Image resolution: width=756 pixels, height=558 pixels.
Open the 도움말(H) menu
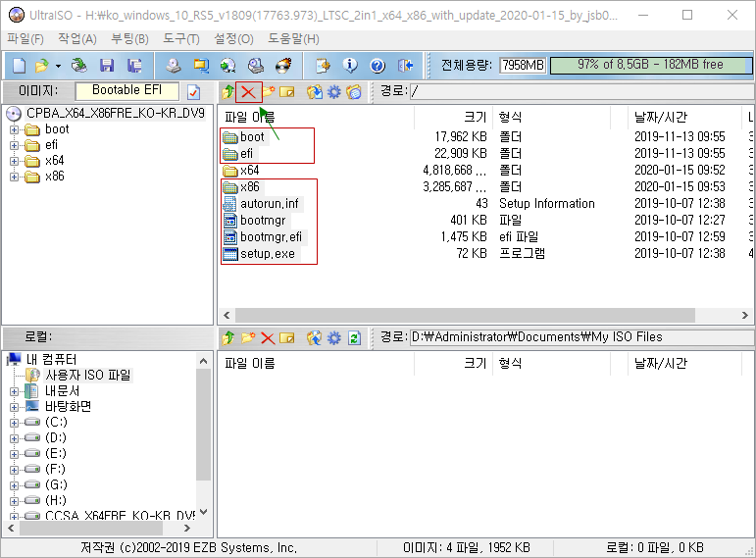click(x=293, y=39)
